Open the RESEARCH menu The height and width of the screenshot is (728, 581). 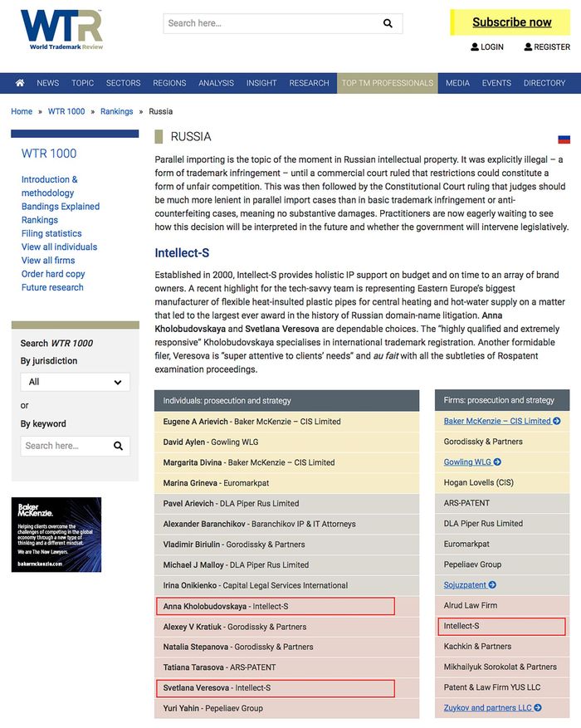pyautogui.click(x=309, y=83)
